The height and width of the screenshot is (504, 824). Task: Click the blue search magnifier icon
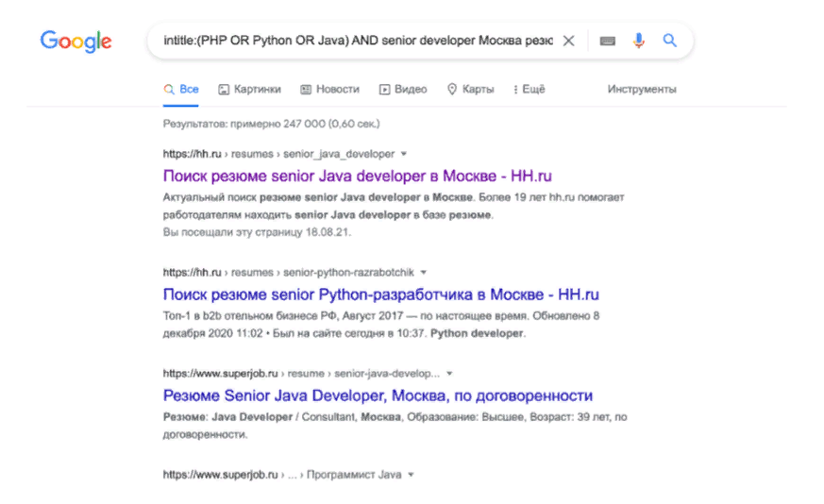click(x=669, y=42)
